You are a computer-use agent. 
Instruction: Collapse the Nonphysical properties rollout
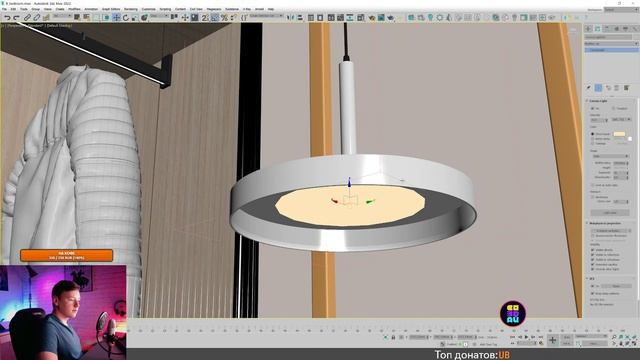[x=604, y=223]
